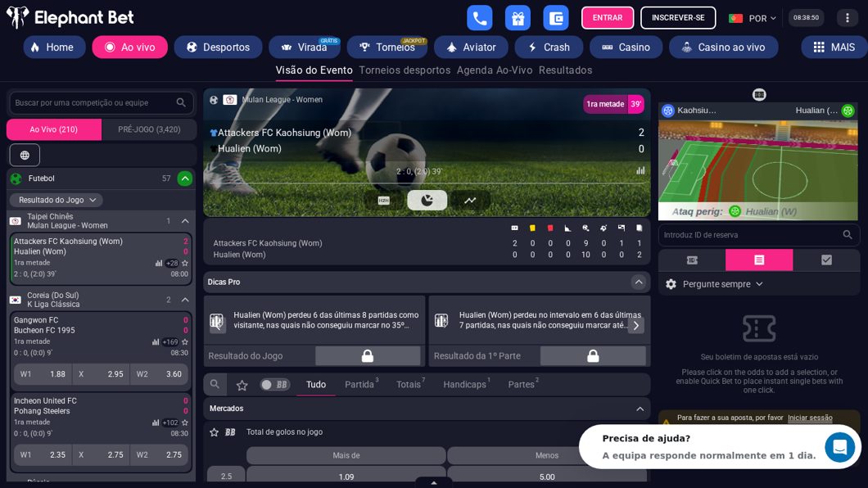Collapse Taipei Chinês Mulan League group

(185, 221)
